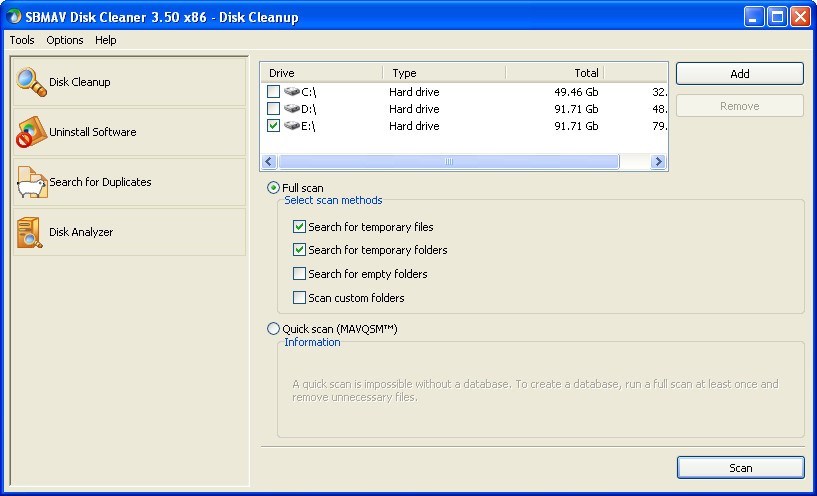This screenshot has width=817, height=496.
Task: Open the Tools menu
Action: point(22,40)
